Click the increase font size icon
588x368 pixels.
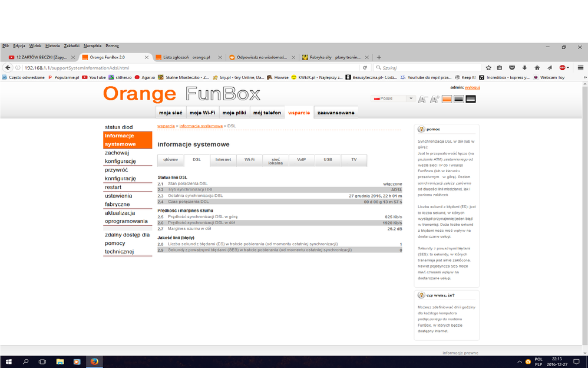click(434, 99)
